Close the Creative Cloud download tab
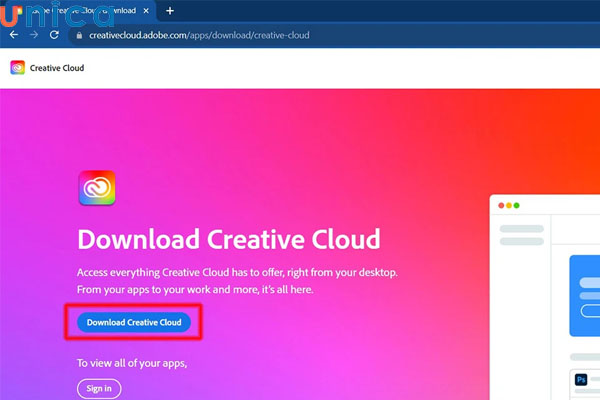 coord(145,10)
